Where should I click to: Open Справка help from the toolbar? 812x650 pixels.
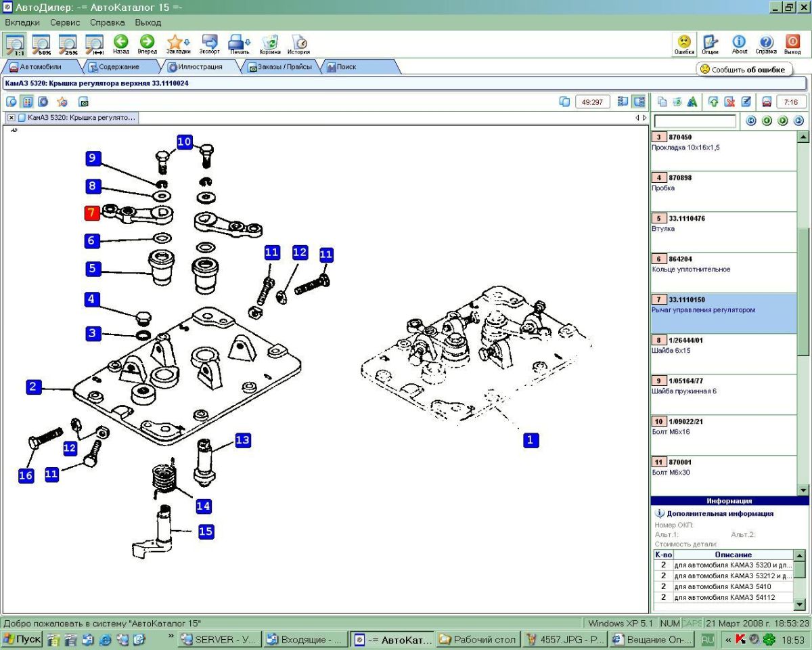[766, 44]
